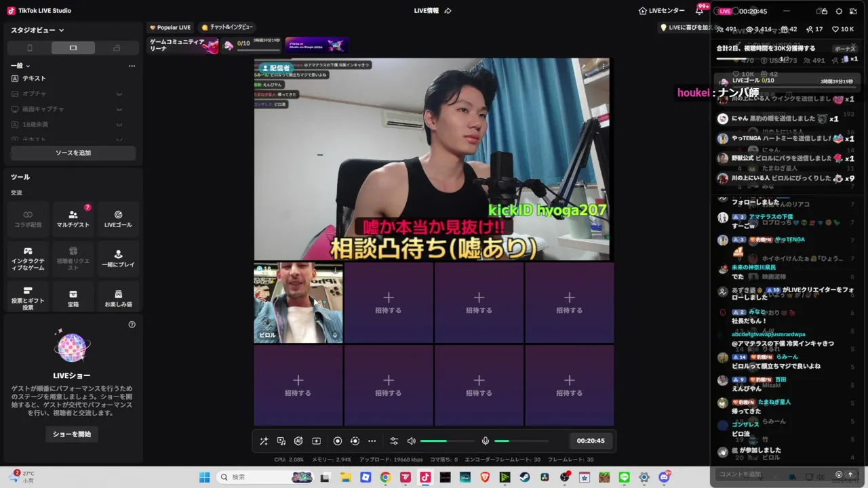This screenshot has width=868, height=488.
Task: Switch to portrait phone layout
Action: (29, 48)
